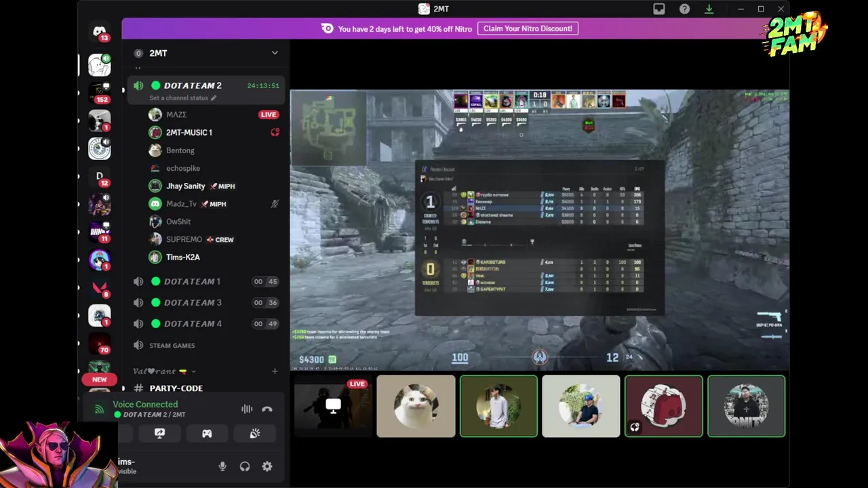Toggle noise suppression waveform icon

click(x=247, y=409)
